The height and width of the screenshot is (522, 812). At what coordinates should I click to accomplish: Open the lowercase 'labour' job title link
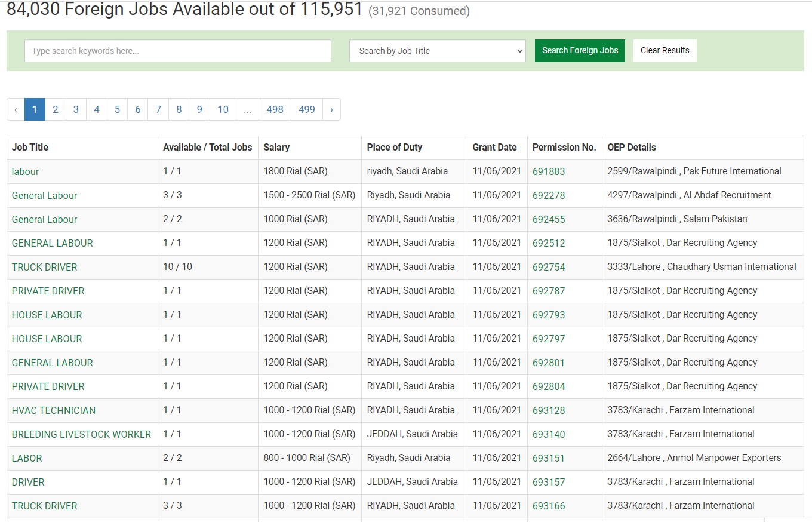click(x=25, y=171)
